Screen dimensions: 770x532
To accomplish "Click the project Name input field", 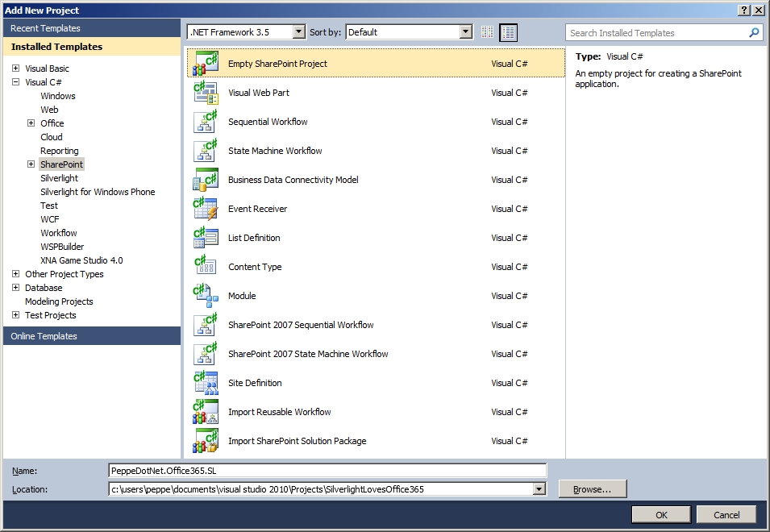I will (327, 470).
